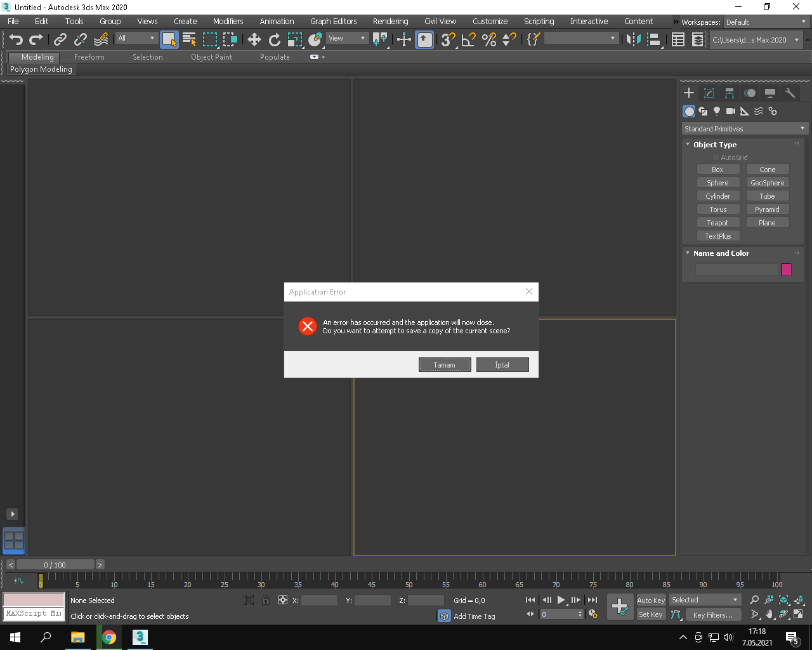
Task: Click the GeoSphere primitive button
Action: point(768,183)
